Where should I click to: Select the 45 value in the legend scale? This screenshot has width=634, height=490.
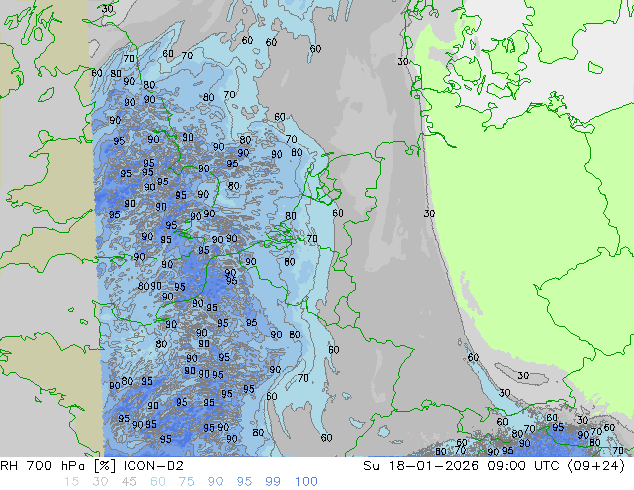[129, 482]
